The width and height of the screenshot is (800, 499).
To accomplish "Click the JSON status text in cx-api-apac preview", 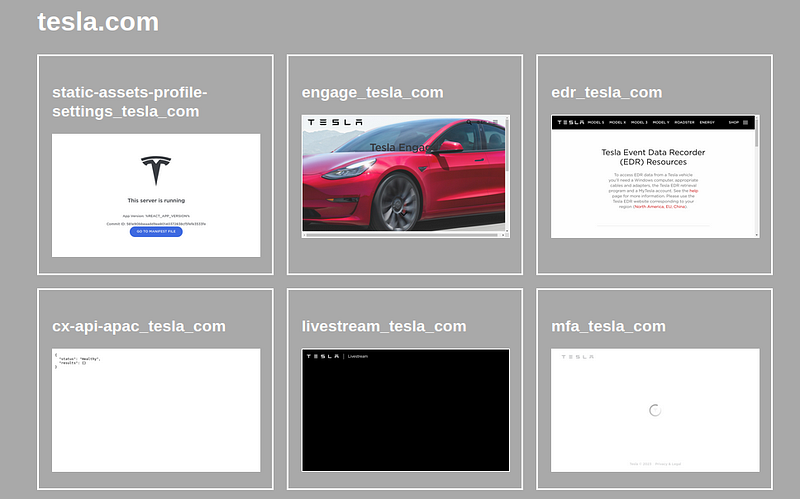I will tap(78, 361).
